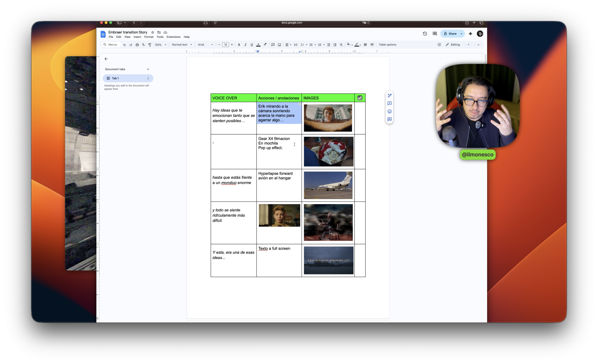Click the checkbox in table header
This screenshot has width=598, height=364.
pos(360,98)
